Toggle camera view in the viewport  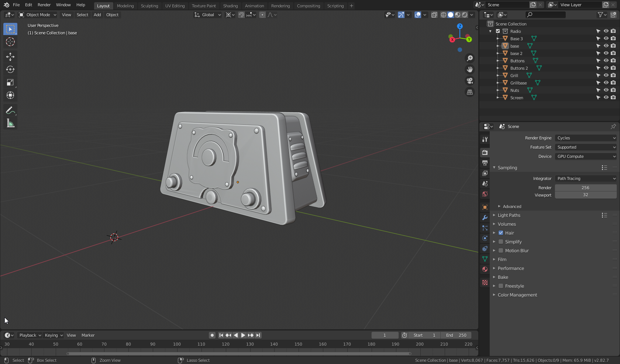470,81
